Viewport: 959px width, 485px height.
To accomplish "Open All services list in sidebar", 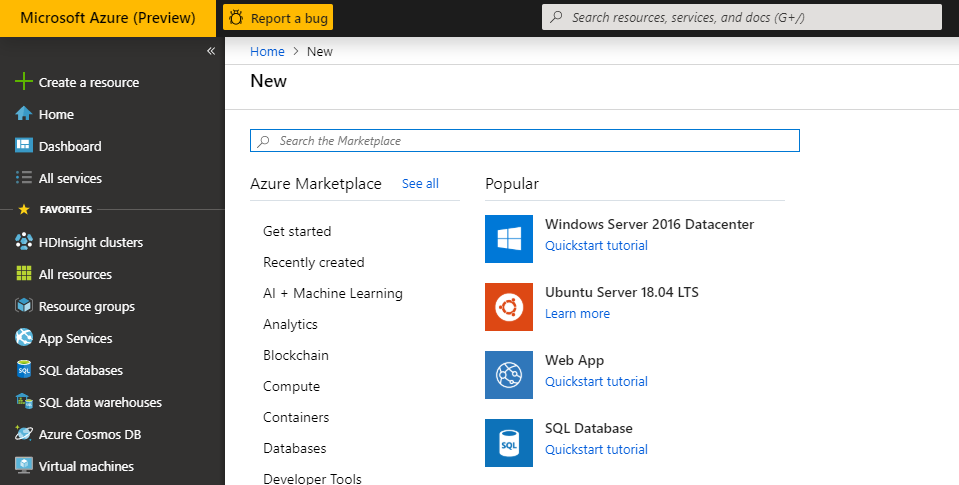I will tap(70, 178).
